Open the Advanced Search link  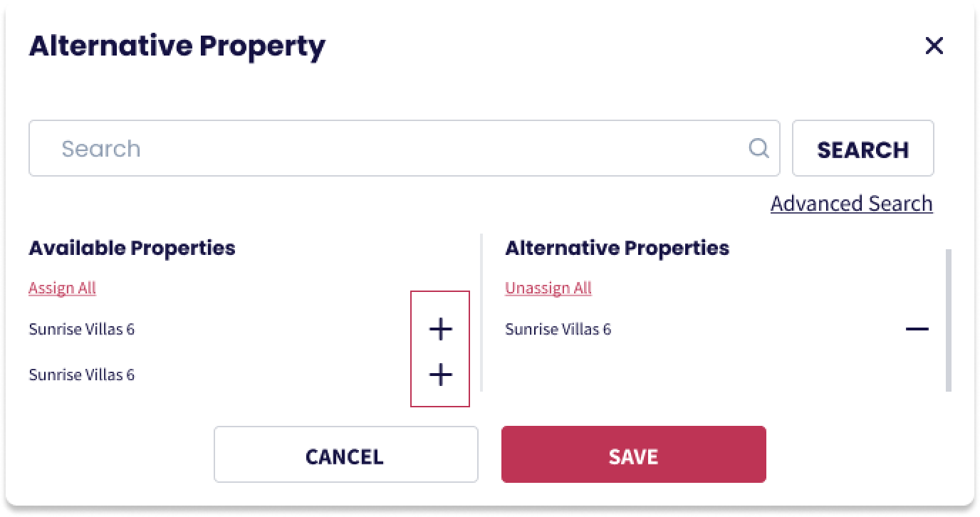click(851, 204)
